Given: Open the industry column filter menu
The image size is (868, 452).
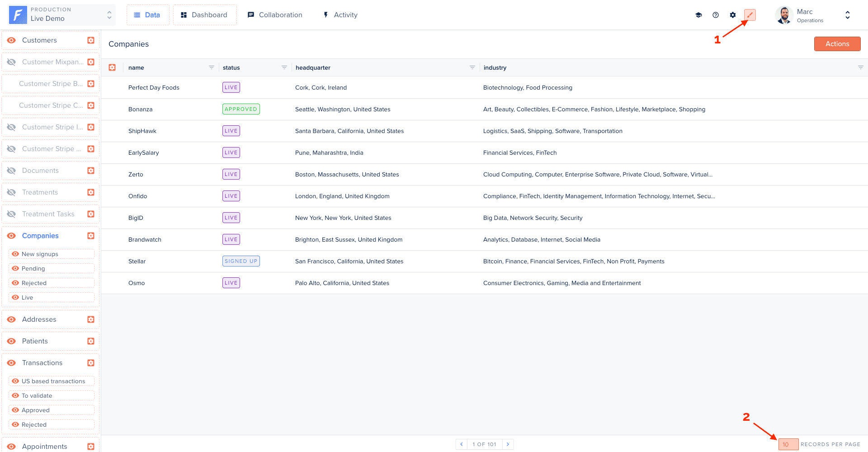Looking at the screenshot, I should point(860,67).
